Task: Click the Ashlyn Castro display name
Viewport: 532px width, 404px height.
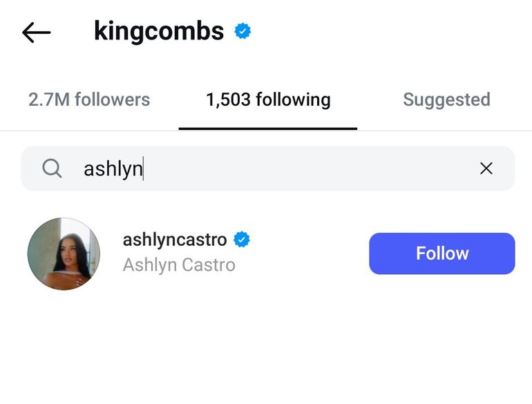Action: click(179, 264)
